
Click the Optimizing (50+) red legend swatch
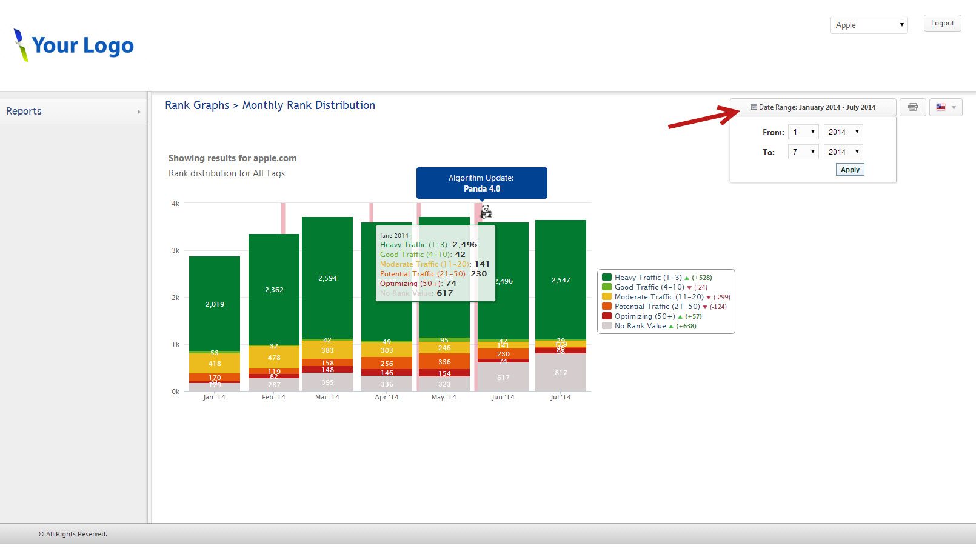coord(607,316)
